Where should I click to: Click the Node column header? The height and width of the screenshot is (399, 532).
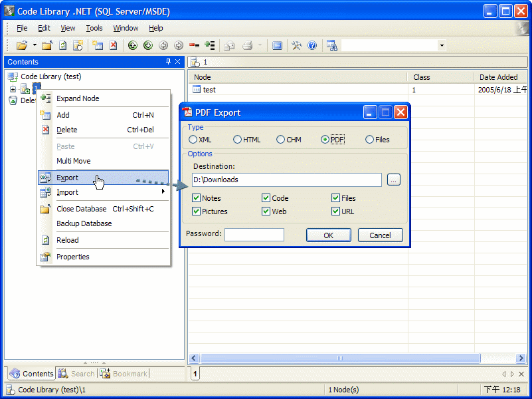[x=298, y=77]
